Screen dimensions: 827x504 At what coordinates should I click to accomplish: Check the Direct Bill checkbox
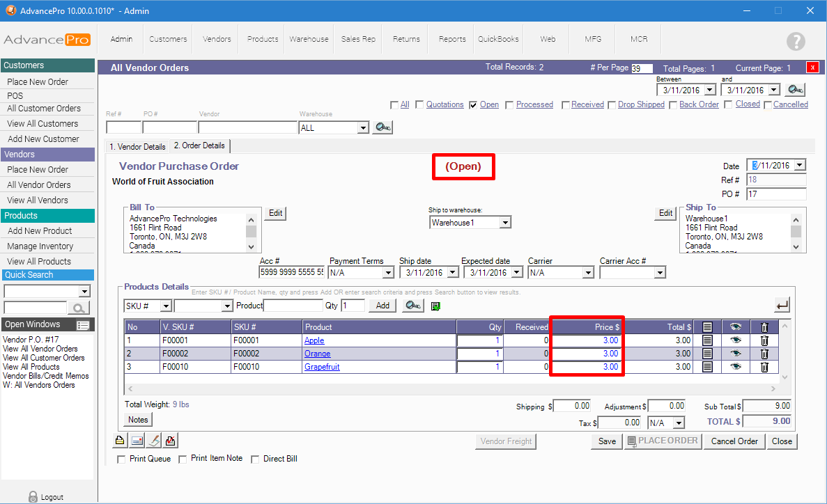pyautogui.click(x=255, y=459)
